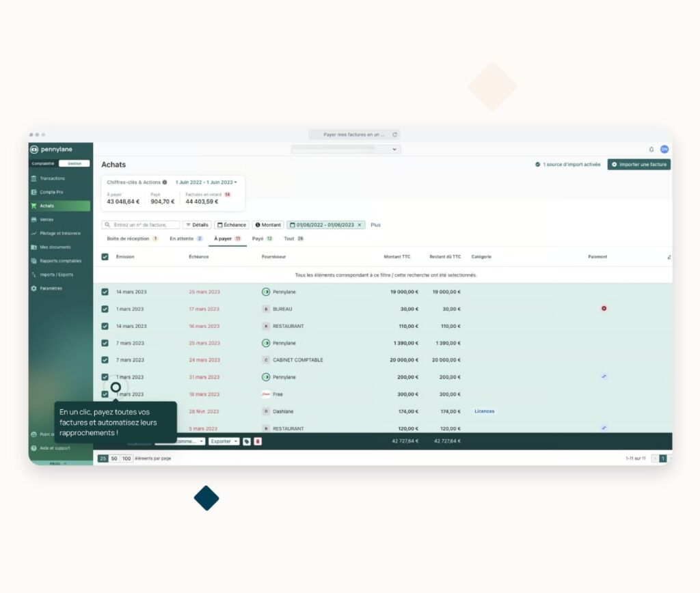Switch to Comptabilité mode

coord(43,164)
